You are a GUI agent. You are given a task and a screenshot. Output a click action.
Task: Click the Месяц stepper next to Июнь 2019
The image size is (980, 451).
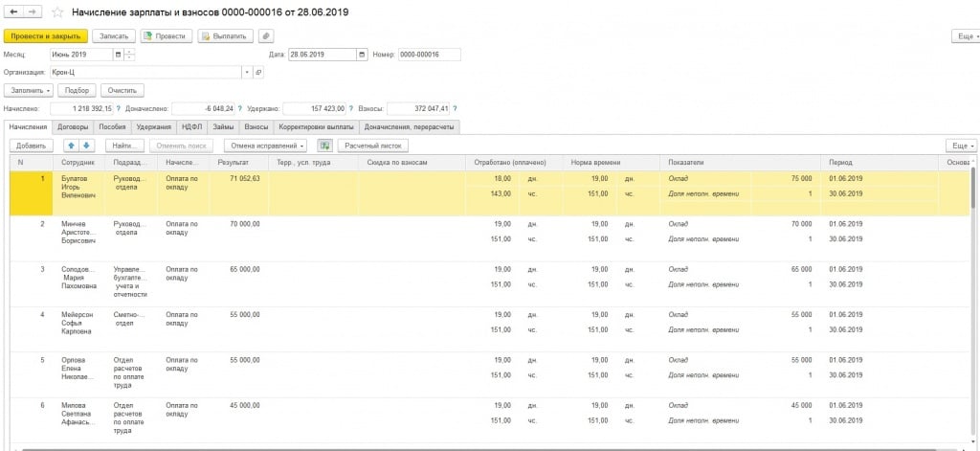click(130, 55)
